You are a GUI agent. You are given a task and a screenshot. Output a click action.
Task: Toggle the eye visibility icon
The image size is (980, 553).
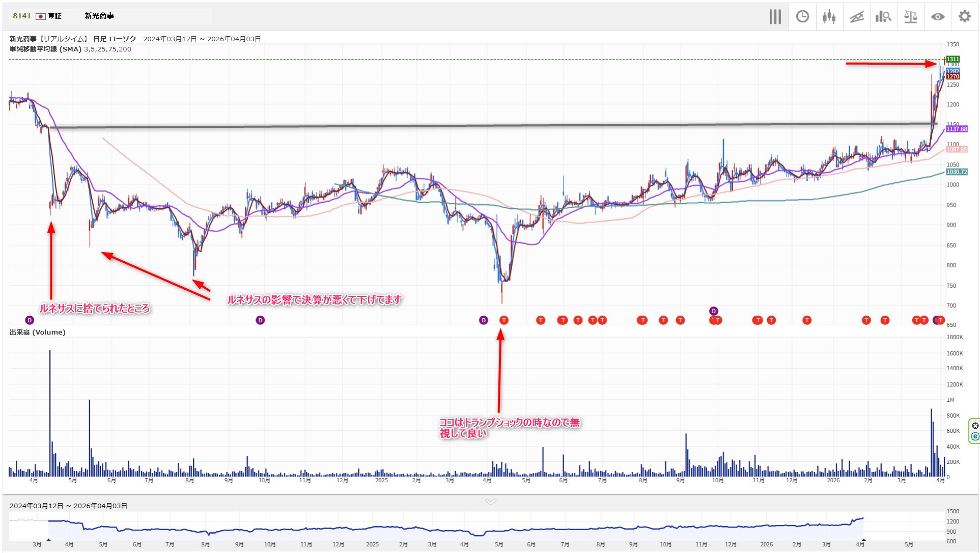click(x=937, y=17)
